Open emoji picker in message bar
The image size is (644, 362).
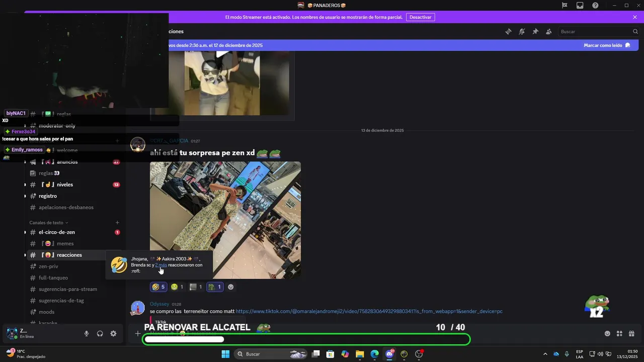pos(607,333)
